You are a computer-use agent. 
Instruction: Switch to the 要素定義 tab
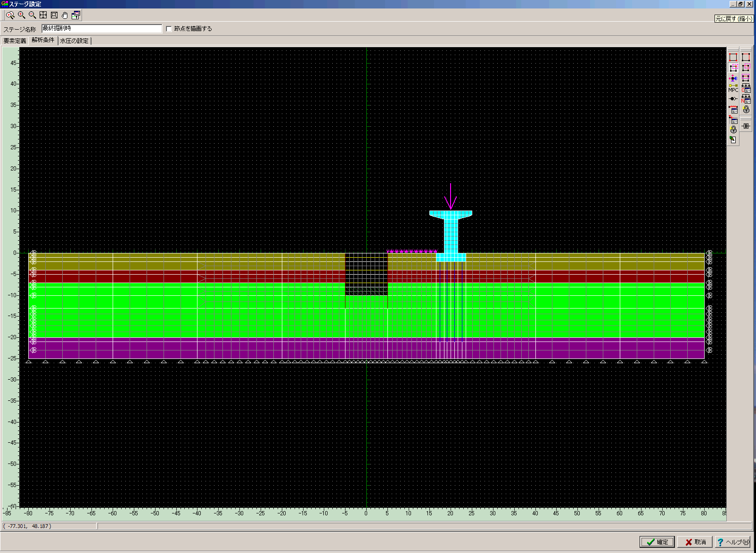15,41
